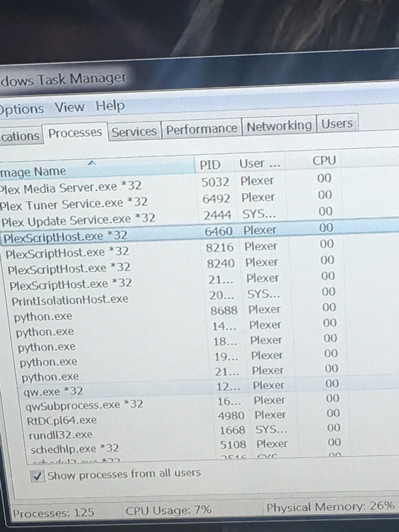Select Plex Tuner Service.exe *32 process
Image resolution: width=399 pixels, height=532 pixels.
click(199, 200)
